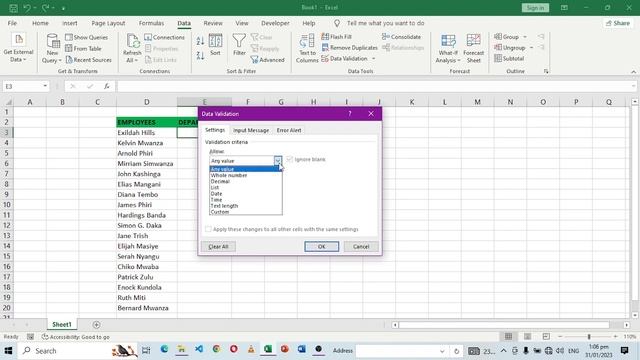Click Show Queries icon
Viewport: 640px width, 360px height.
[69, 37]
